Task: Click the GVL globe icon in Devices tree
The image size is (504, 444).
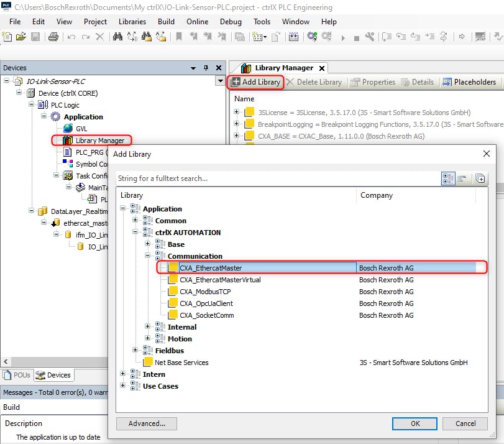Action: pyautogui.click(x=68, y=128)
